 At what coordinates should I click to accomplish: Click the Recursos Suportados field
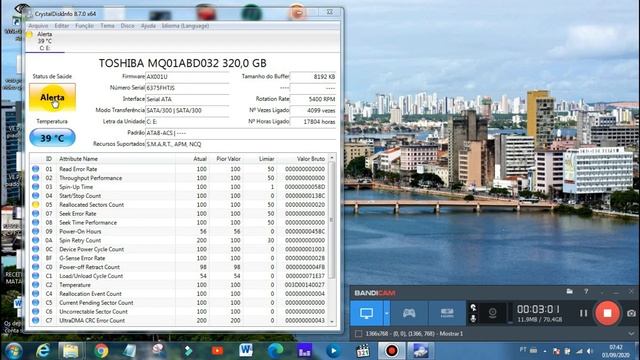tap(241, 144)
